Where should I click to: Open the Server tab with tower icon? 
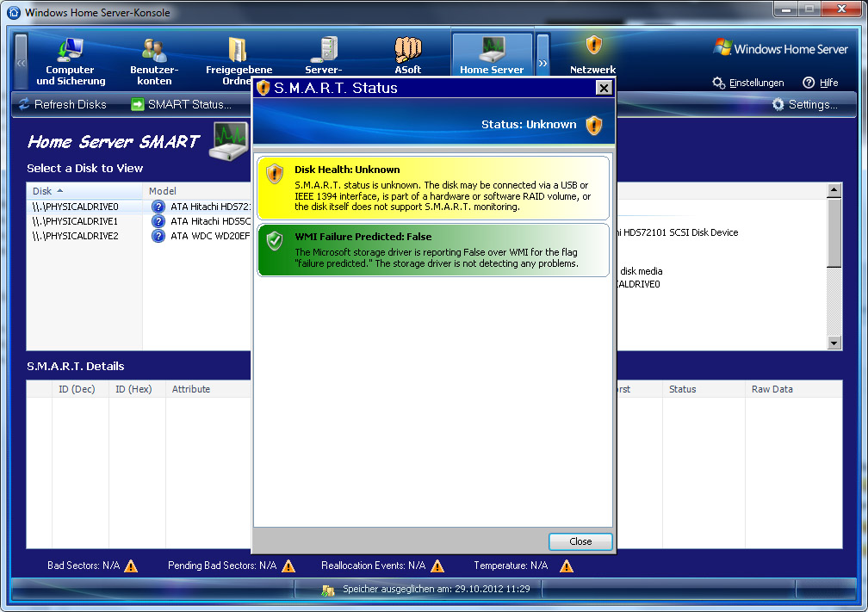[x=324, y=55]
